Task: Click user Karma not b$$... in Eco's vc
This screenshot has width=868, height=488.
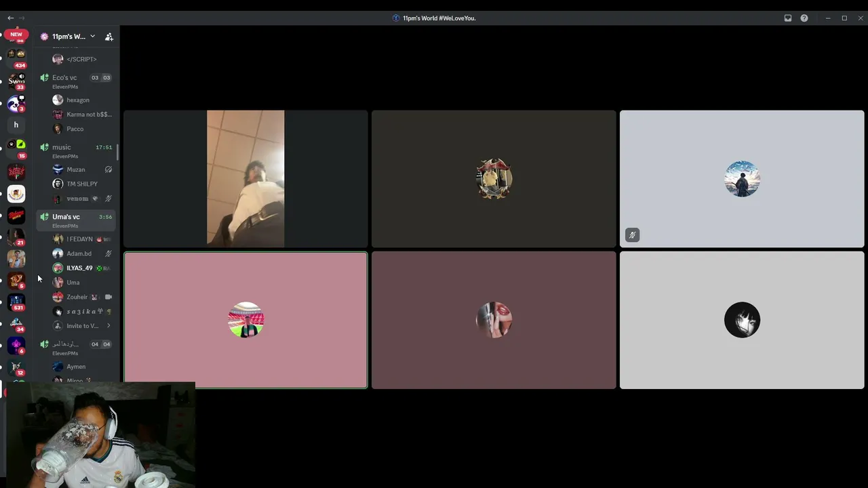Action: (81, 115)
